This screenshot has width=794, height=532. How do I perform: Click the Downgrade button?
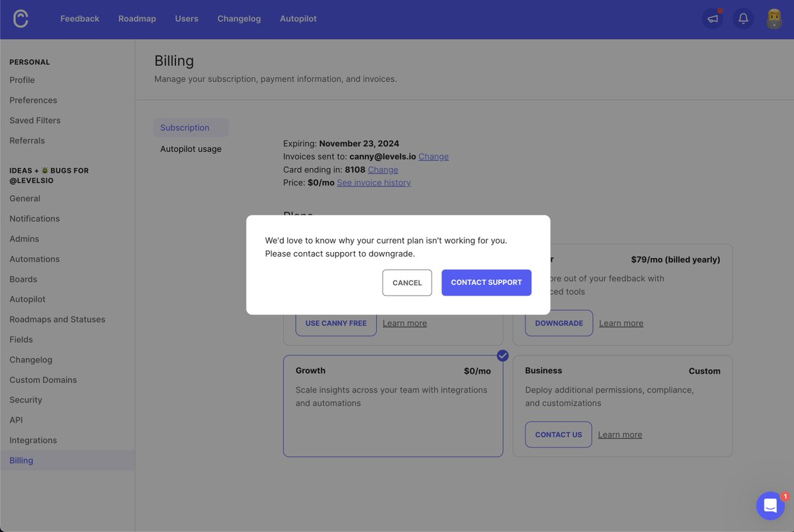[559, 323]
